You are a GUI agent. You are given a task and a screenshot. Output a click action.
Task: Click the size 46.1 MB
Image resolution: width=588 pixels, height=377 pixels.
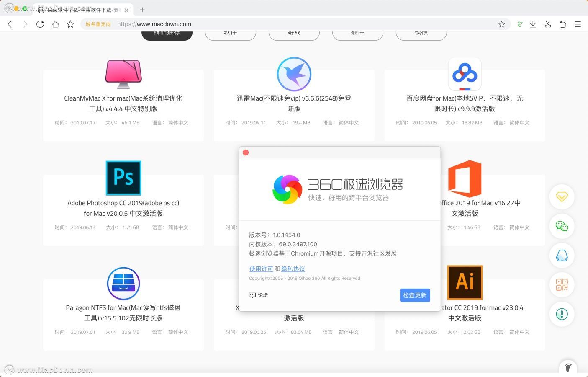click(131, 123)
